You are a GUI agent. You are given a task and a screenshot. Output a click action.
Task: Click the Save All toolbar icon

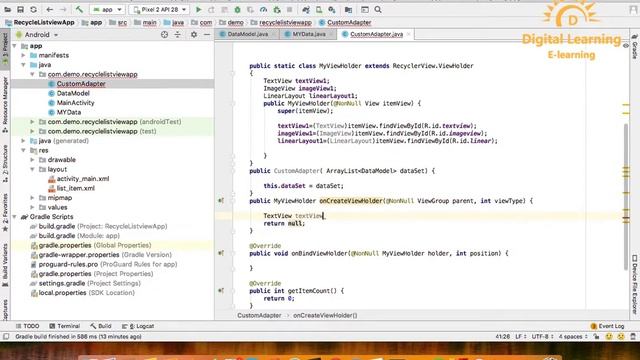click(20, 9)
